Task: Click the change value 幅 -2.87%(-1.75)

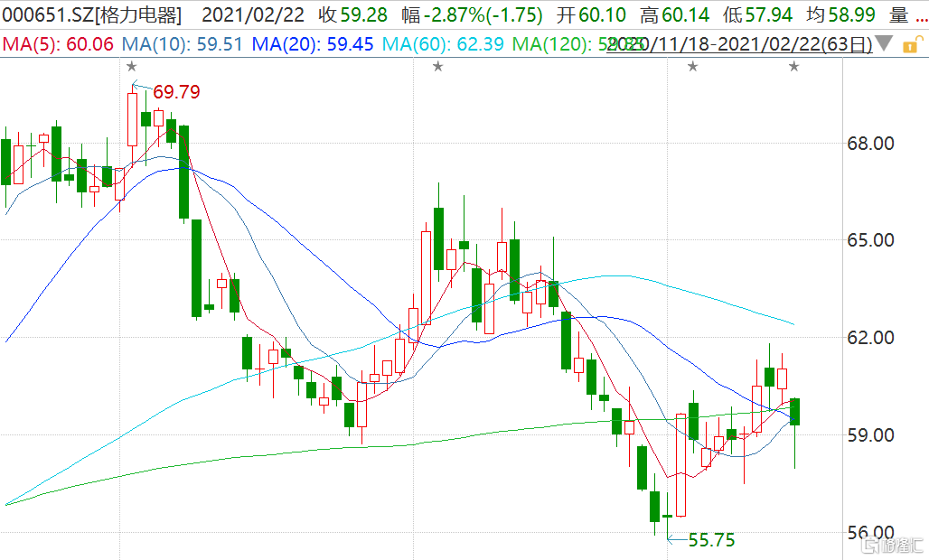Action: point(472,14)
